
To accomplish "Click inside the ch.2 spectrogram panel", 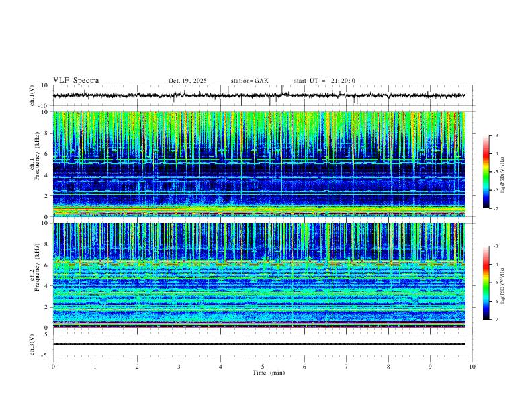I will pos(259,275).
